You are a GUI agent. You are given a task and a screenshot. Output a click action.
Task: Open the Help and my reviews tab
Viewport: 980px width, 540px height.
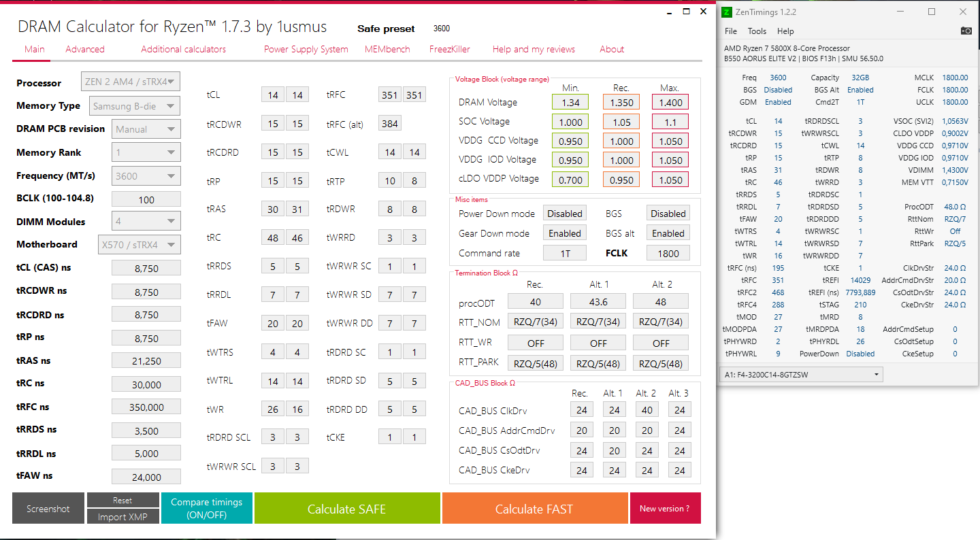(x=534, y=49)
